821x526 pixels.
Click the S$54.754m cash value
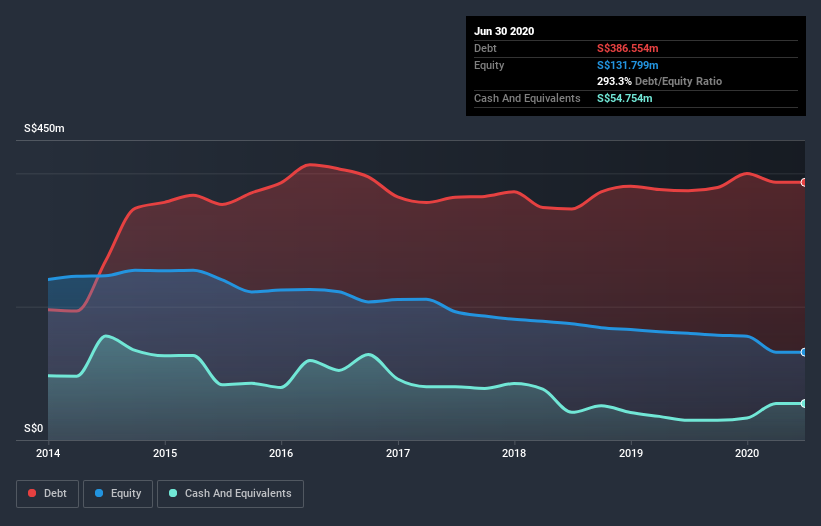625,98
